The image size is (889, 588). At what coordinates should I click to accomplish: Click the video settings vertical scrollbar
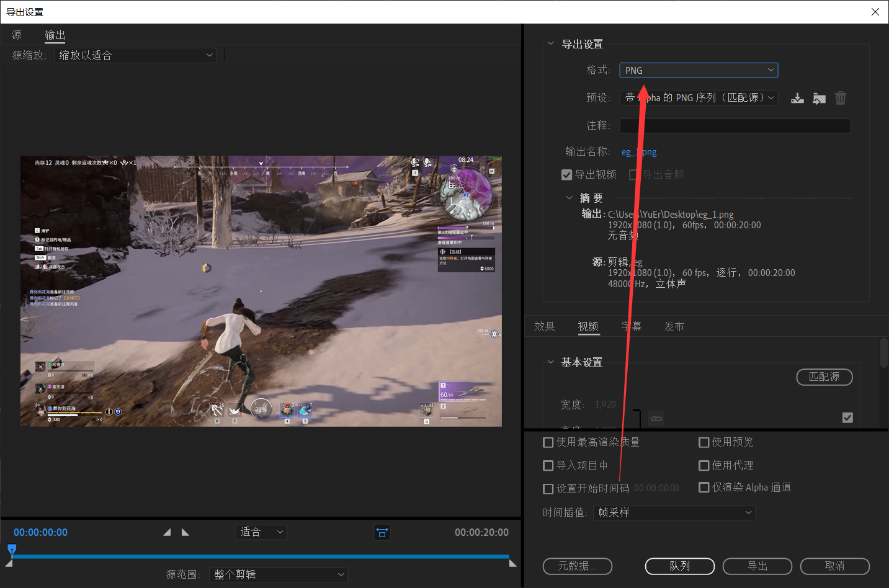point(884,352)
